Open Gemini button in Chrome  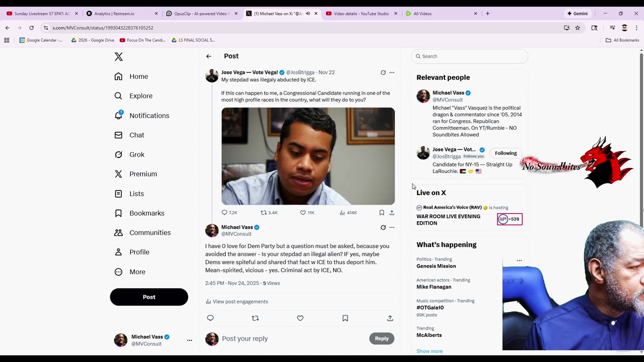(577, 14)
